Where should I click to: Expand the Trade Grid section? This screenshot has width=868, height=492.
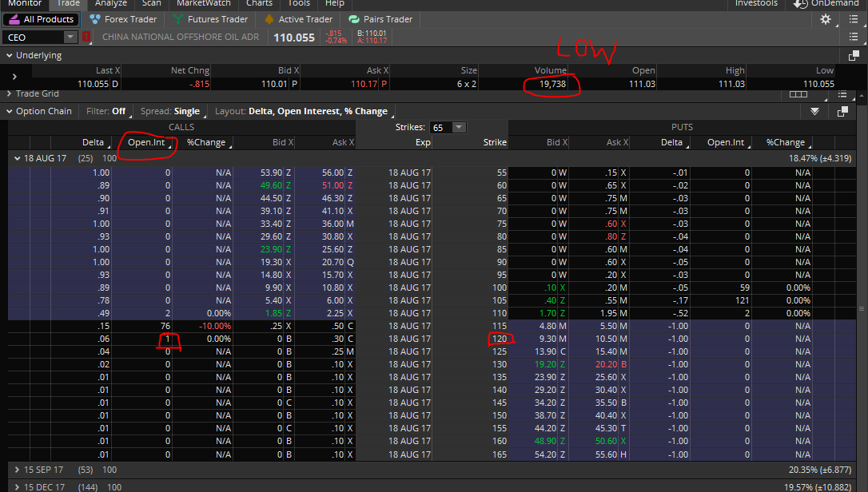tap(9, 94)
